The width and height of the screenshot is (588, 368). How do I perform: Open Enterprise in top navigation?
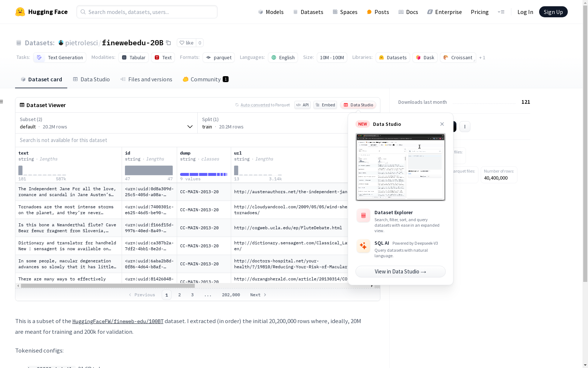445,12
